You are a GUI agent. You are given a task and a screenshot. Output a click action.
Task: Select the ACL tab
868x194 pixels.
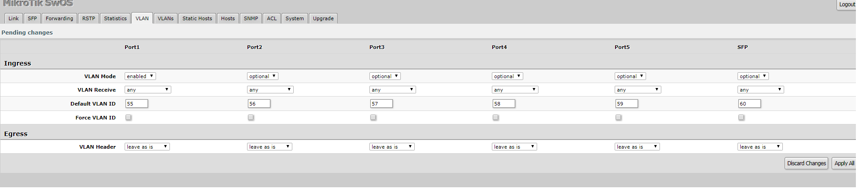[x=272, y=18]
